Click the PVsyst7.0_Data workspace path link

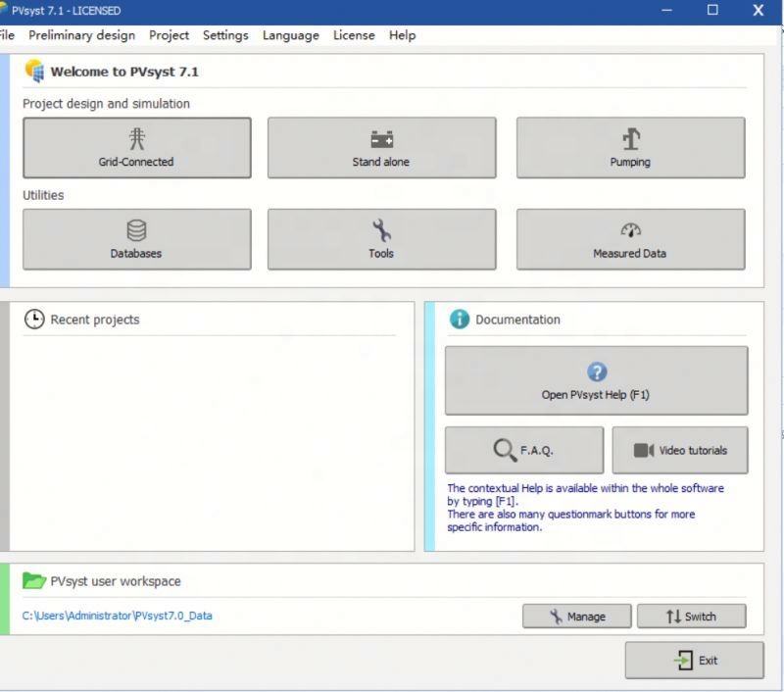[x=117, y=616]
